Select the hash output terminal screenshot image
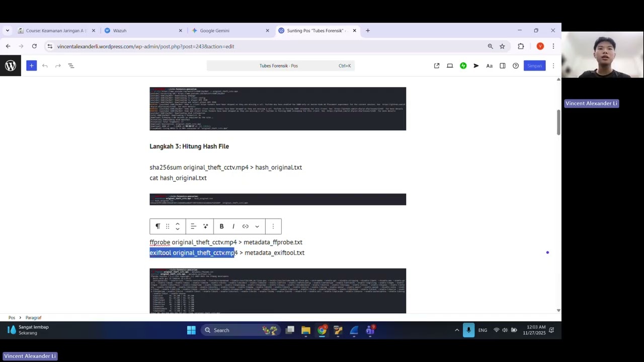644x362 pixels. pyautogui.click(x=278, y=200)
